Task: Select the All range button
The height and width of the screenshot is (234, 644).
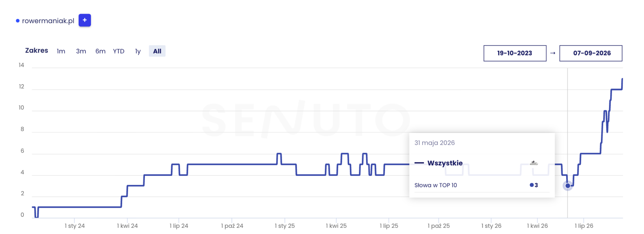Action: coord(157,51)
